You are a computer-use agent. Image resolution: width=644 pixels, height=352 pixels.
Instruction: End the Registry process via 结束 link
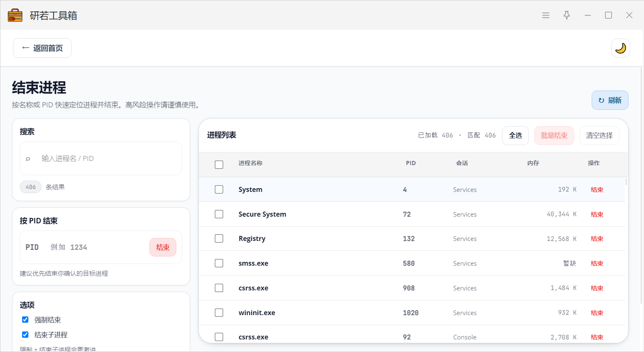[x=597, y=239]
